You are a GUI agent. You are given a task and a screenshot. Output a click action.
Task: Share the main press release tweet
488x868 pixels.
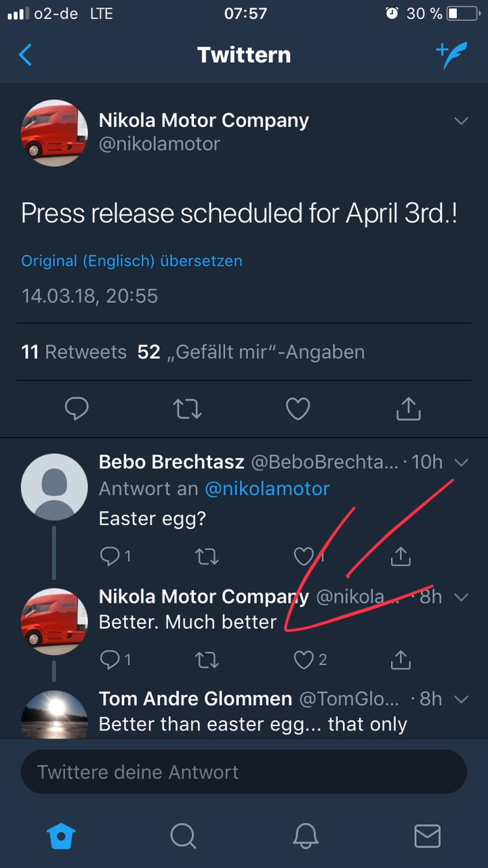[x=408, y=408]
